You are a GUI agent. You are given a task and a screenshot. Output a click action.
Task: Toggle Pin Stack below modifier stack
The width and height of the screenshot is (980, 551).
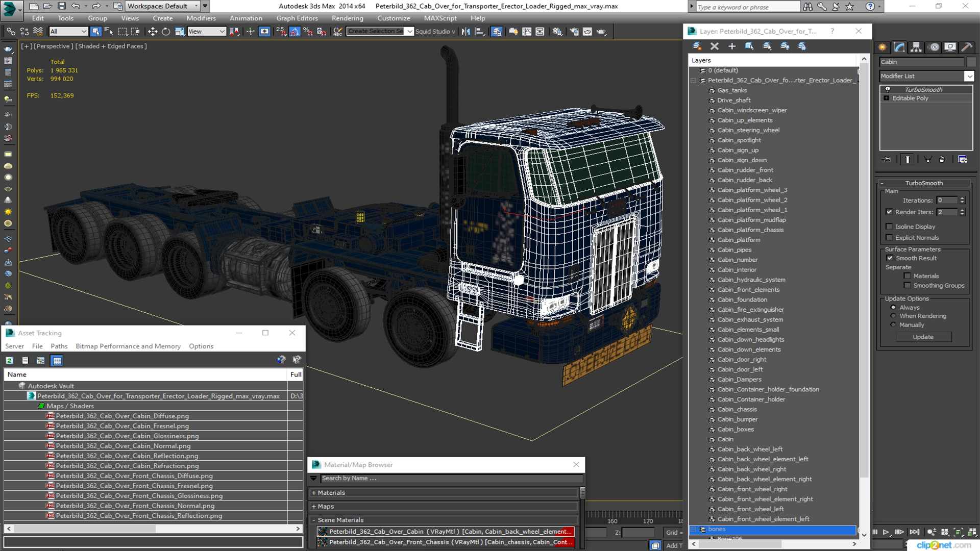(887, 159)
